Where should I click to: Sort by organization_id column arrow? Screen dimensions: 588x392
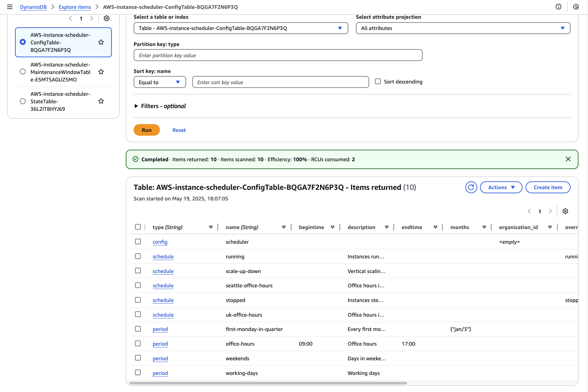(x=550, y=227)
